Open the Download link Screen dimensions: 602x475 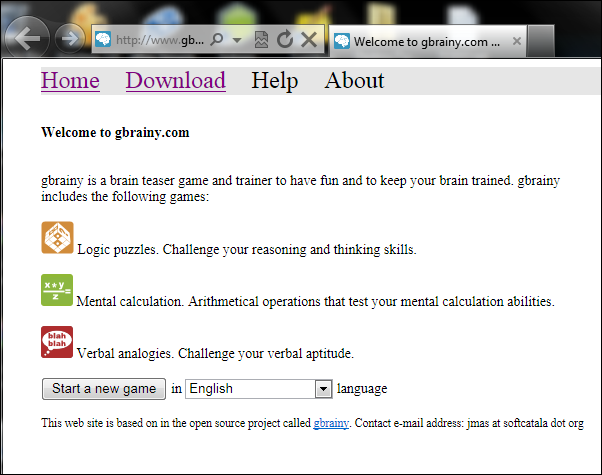point(176,81)
